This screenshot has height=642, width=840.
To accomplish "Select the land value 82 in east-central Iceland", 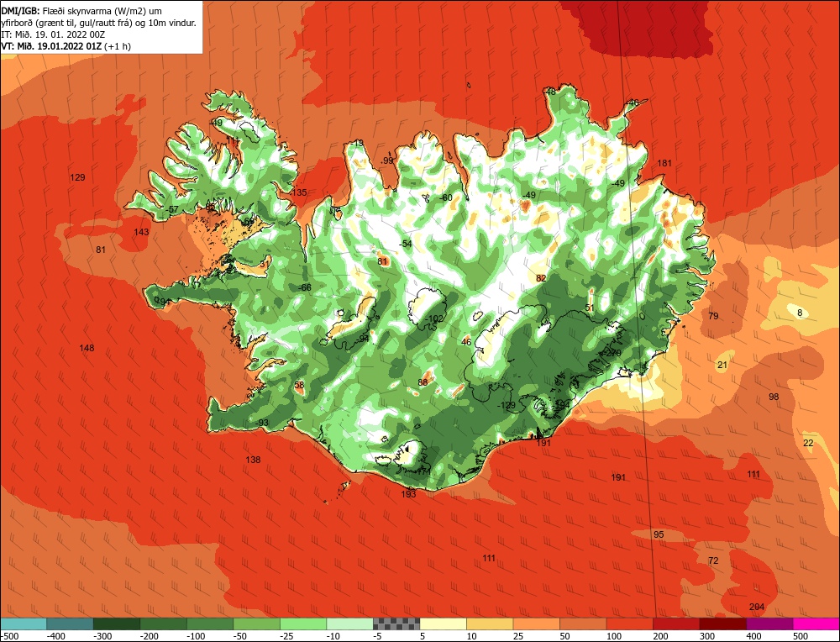I will [541, 278].
